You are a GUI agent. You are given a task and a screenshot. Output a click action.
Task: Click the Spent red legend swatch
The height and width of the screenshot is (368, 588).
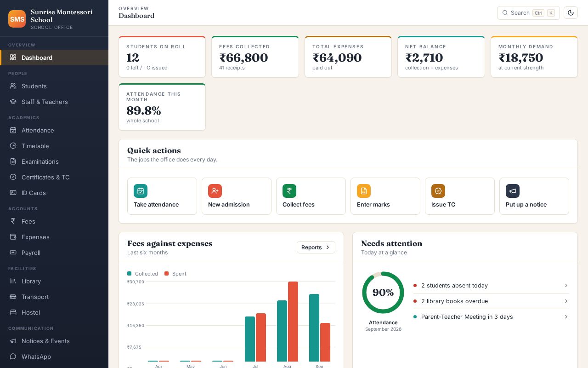coord(167,274)
